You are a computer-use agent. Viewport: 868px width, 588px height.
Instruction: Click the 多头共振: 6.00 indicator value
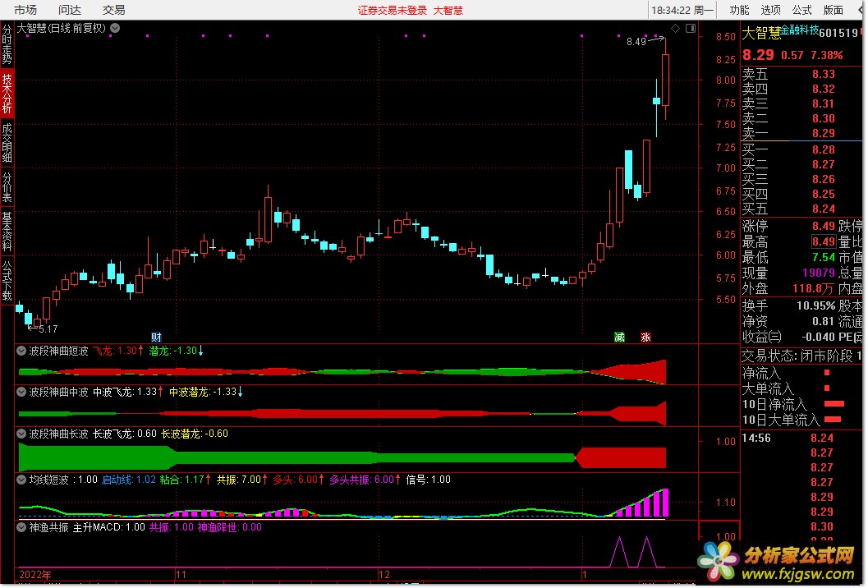point(365,480)
